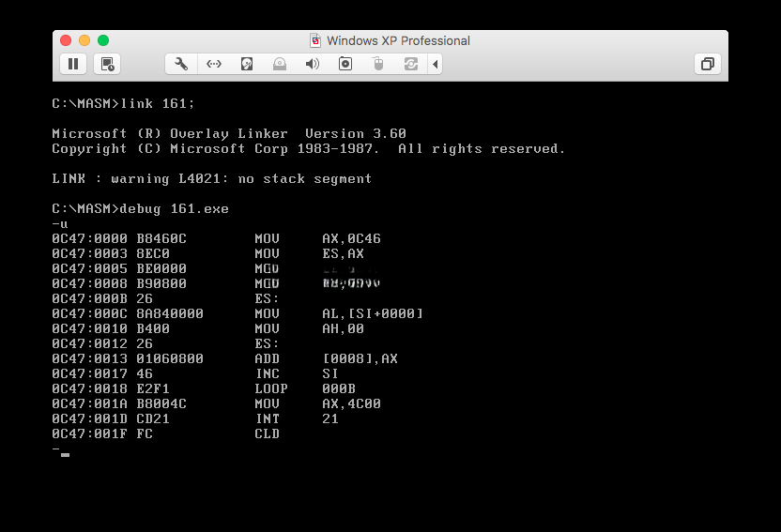This screenshot has width=781, height=532.
Task: Click the camera device icon
Action: coord(345,64)
